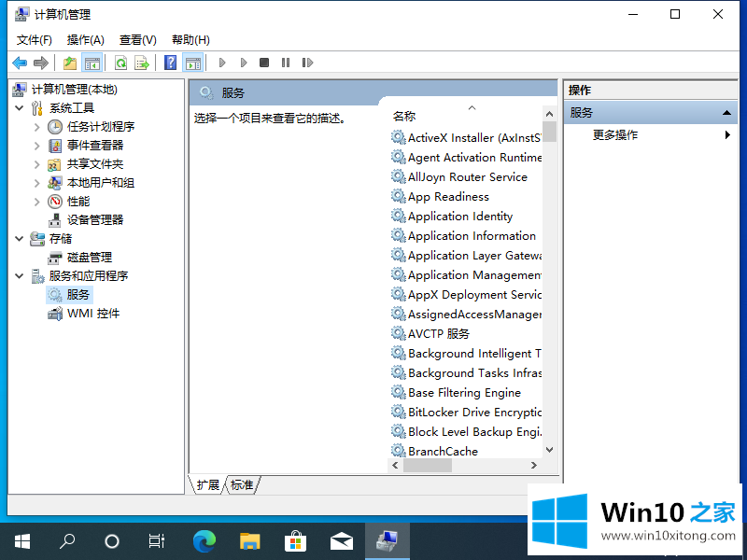This screenshot has height=560, width=747.
Task: Click the Start Service play icon
Action: [222, 63]
